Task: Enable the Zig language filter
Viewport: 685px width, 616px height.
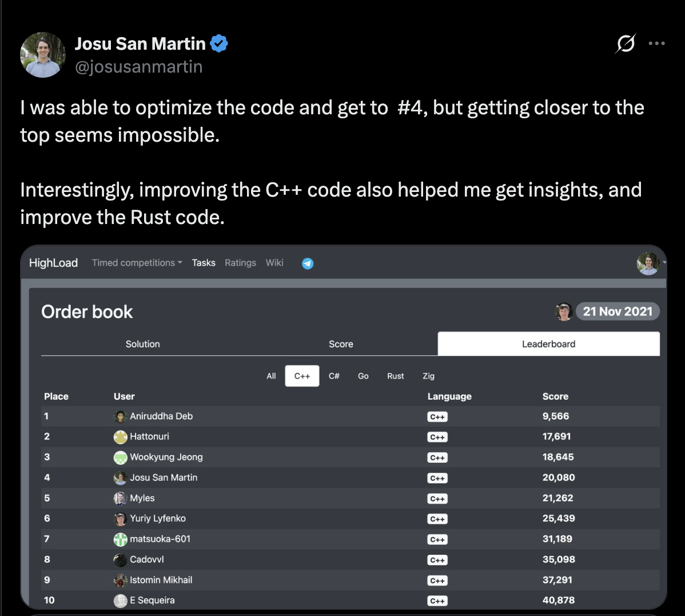Action: click(x=428, y=376)
